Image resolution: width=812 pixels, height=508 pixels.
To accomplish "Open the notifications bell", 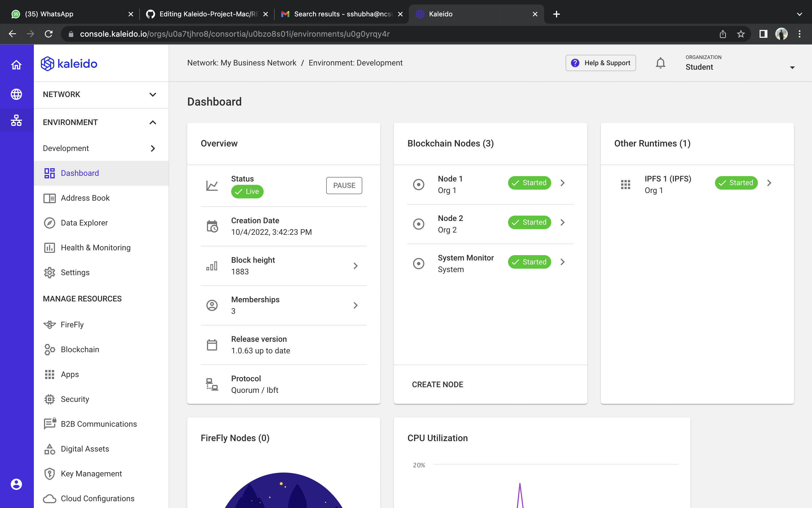I will tap(660, 63).
